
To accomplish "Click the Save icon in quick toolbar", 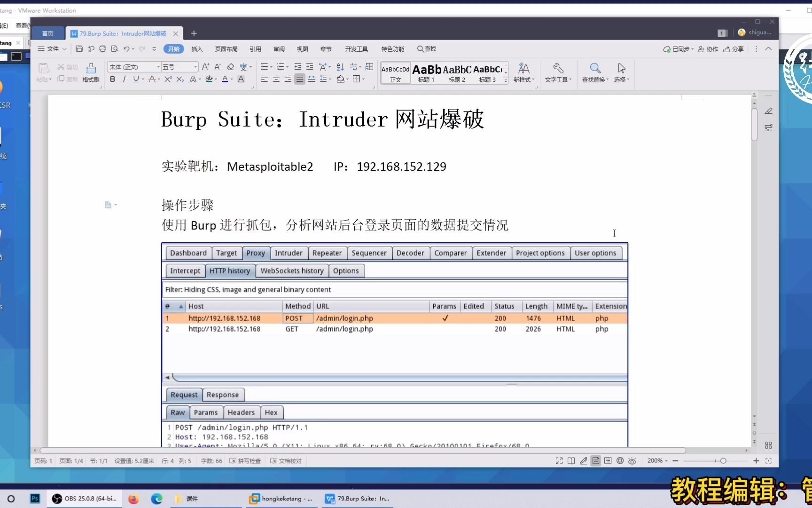I will pyautogui.click(x=79, y=49).
